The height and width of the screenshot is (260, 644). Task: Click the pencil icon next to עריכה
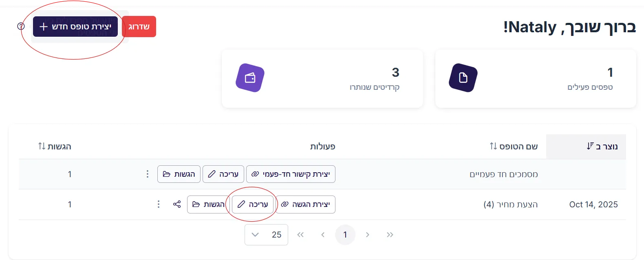[x=242, y=204]
